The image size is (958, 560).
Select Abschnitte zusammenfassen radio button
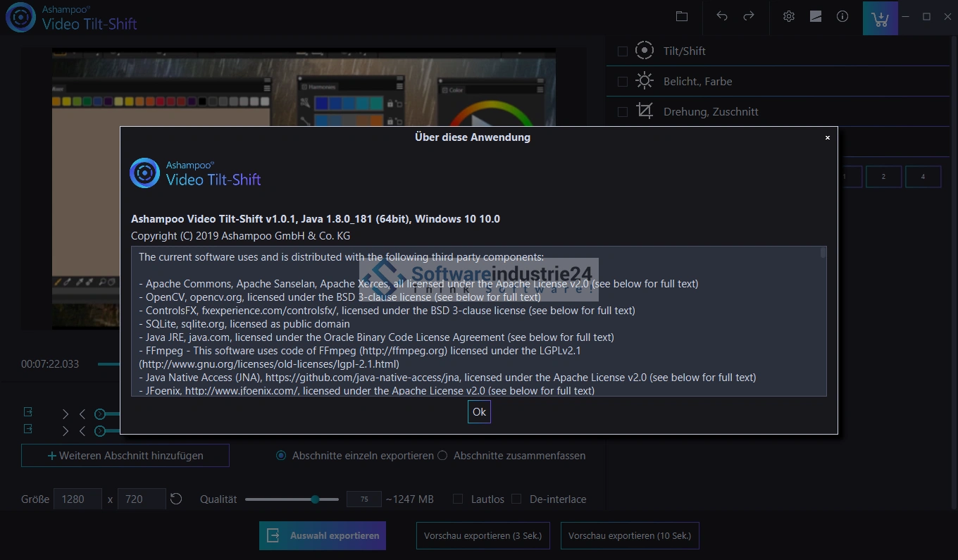pos(442,456)
